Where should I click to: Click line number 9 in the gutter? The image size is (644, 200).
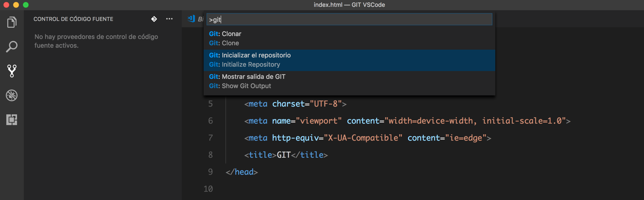210,172
